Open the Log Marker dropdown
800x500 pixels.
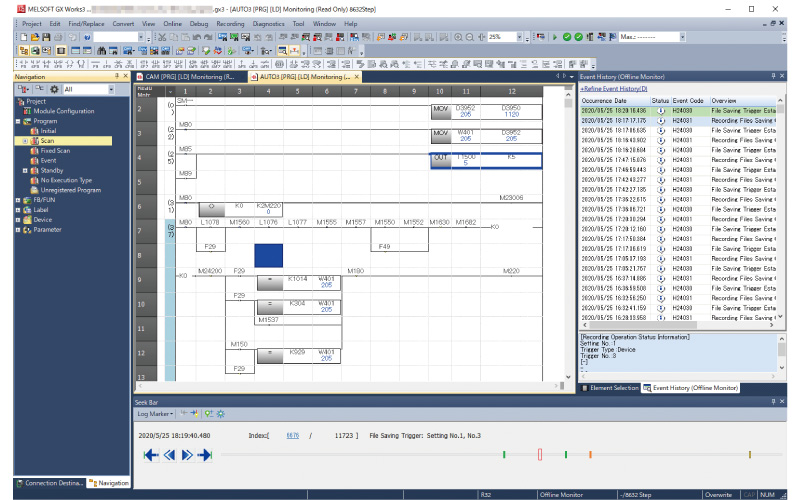pyautogui.click(x=156, y=413)
